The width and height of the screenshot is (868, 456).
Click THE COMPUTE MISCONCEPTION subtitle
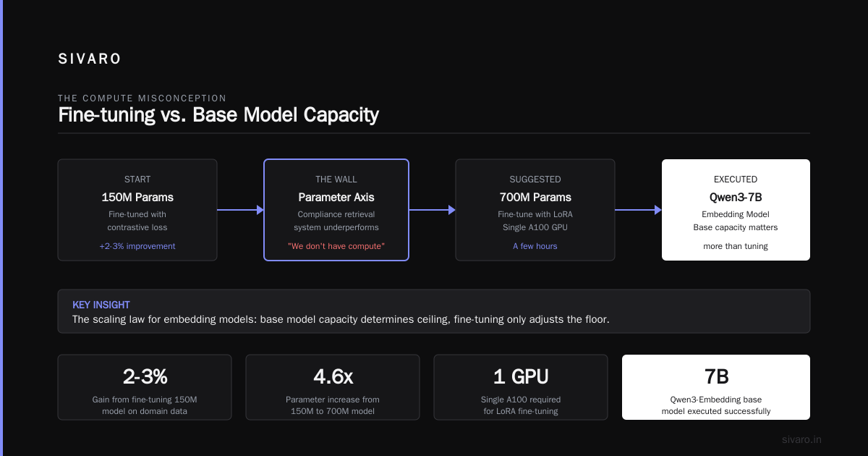coord(142,98)
